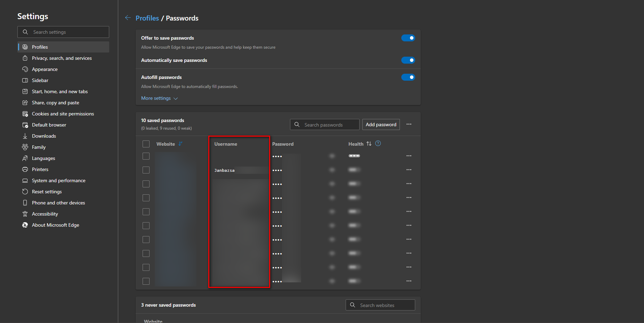
Task: Click the Reset settings circular arrow icon
Action: coord(25,192)
